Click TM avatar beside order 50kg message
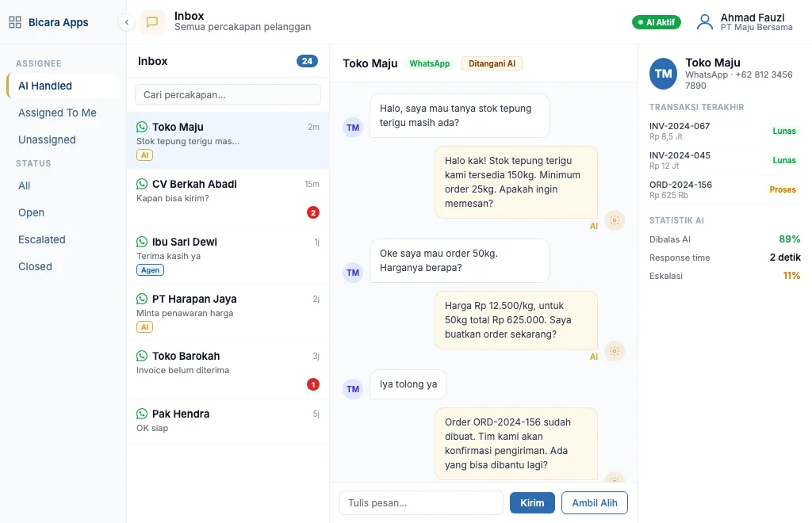Viewport: 812px width, 523px height. click(353, 273)
